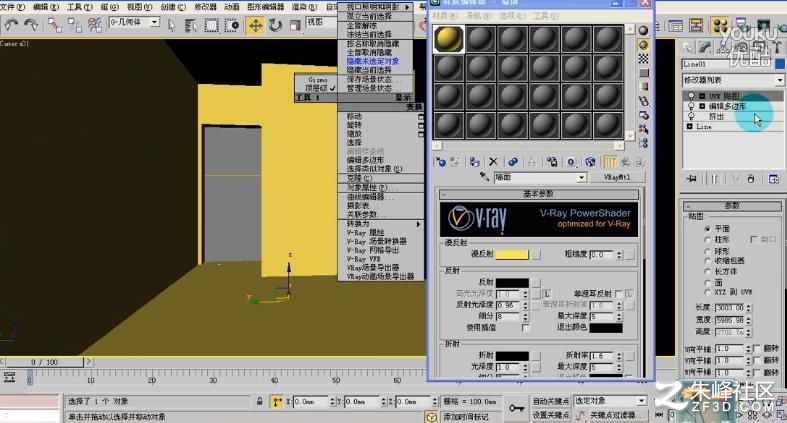Click the VRayMtl material type button

pos(617,177)
